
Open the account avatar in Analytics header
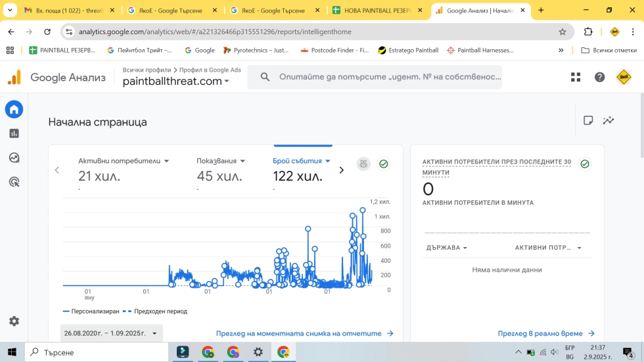pos(624,77)
